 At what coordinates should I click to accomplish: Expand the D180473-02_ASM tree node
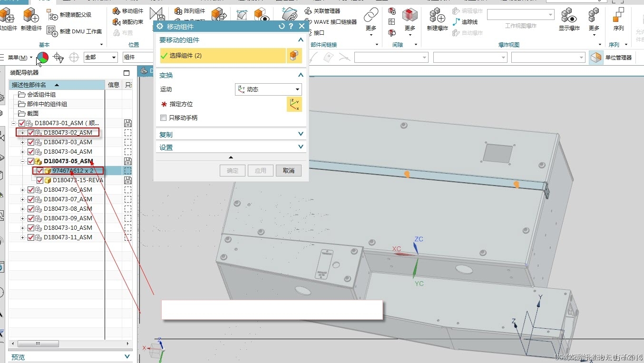pos(22,133)
